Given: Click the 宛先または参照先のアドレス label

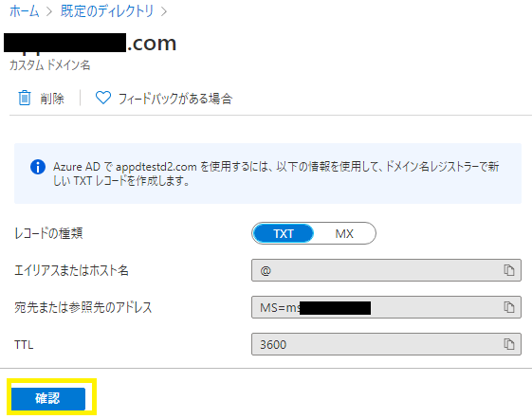Looking at the screenshot, I should click(x=83, y=307).
